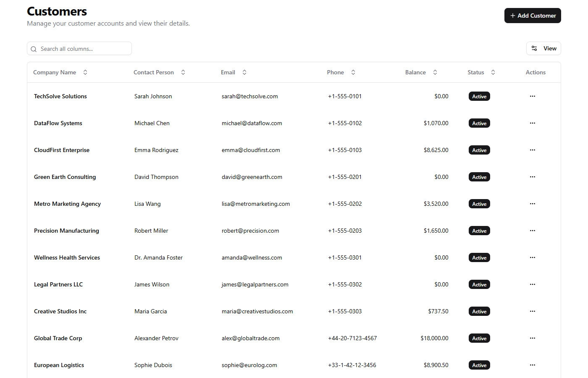Viewport: 588px width, 378px height.
Task: Toggle sorting on the Status column
Action: click(x=493, y=72)
